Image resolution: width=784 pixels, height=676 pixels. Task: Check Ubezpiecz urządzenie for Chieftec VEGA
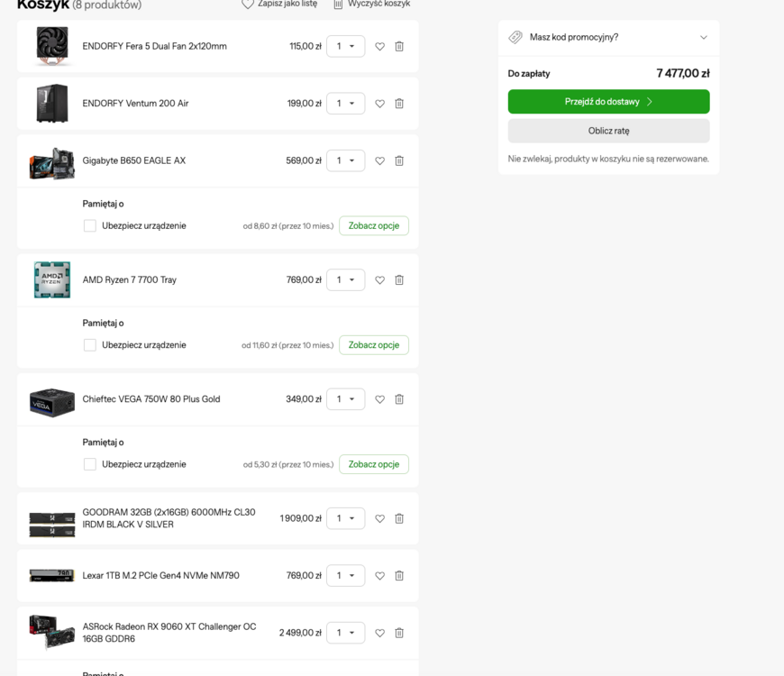(x=90, y=464)
